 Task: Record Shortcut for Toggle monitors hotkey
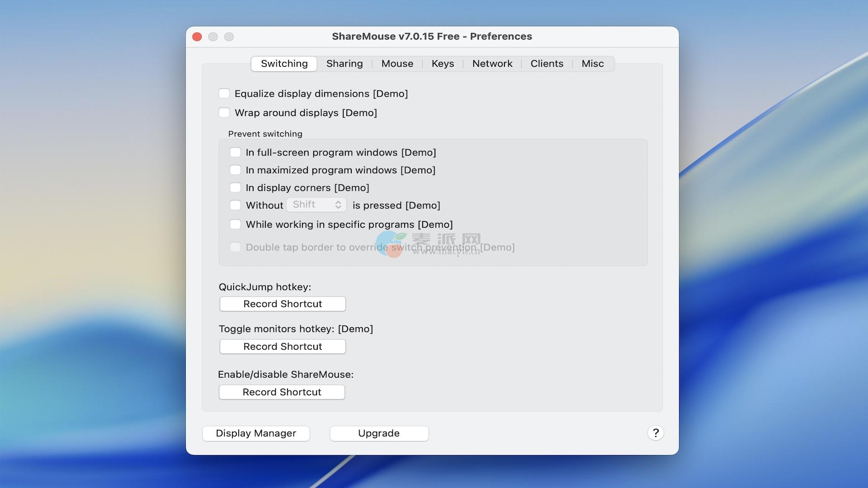[283, 347]
